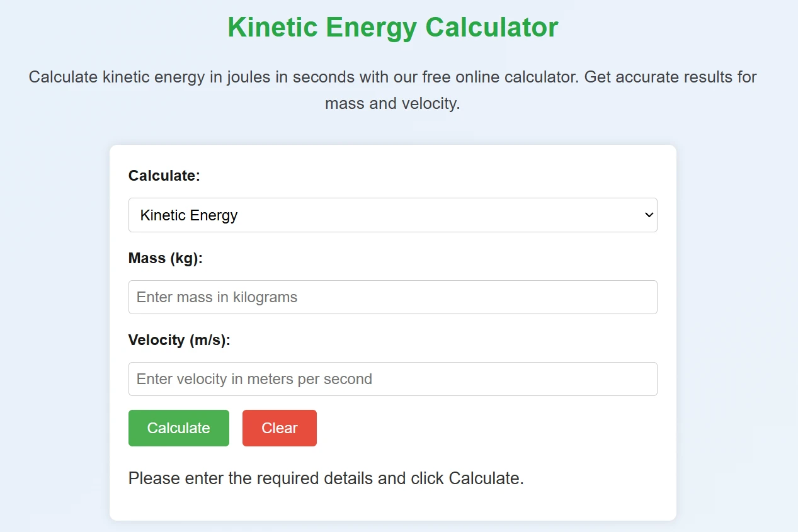Viewport: 798px width, 532px height.
Task: Click the chevron arrow on the Calculate select box
Action: pos(649,215)
